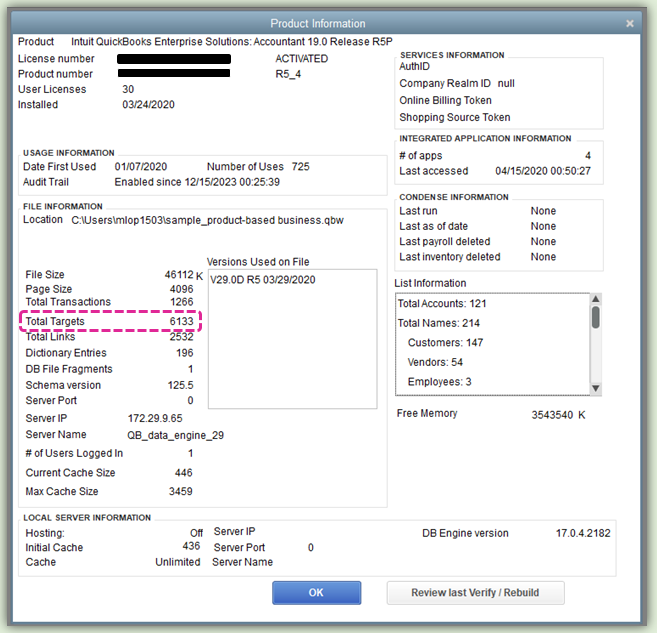Viewport: 657px width, 633px height.
Task: Click the R5_4 product code
Action: [288, 74]
